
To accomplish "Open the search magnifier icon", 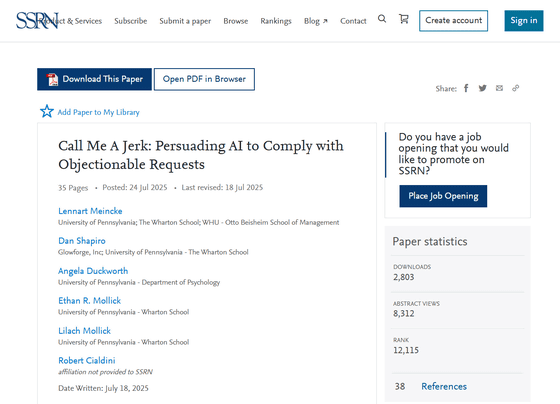I will (x=382, y=19).
